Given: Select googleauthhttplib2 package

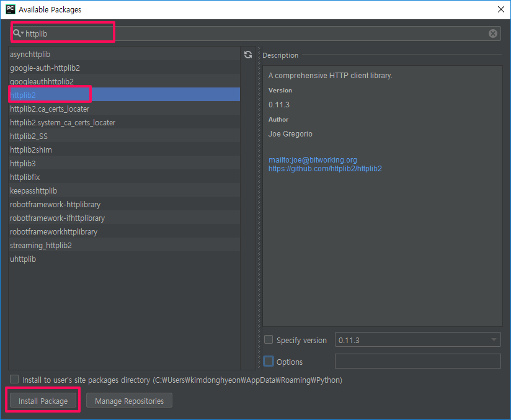Looking at the screenshot, I should [124, 81].
